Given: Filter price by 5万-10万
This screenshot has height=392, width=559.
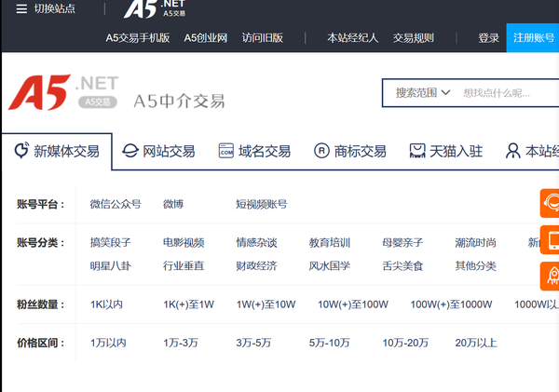Looking at the screenshot, I should pos(330,343).
